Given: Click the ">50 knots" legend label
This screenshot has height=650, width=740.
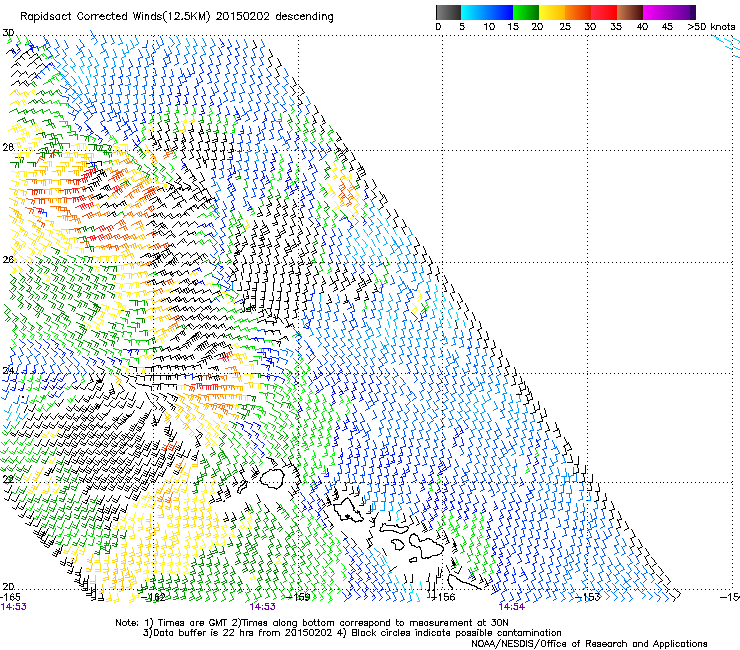Looking at the screenshot, I should pyautogui.click(x=711, y=26).
